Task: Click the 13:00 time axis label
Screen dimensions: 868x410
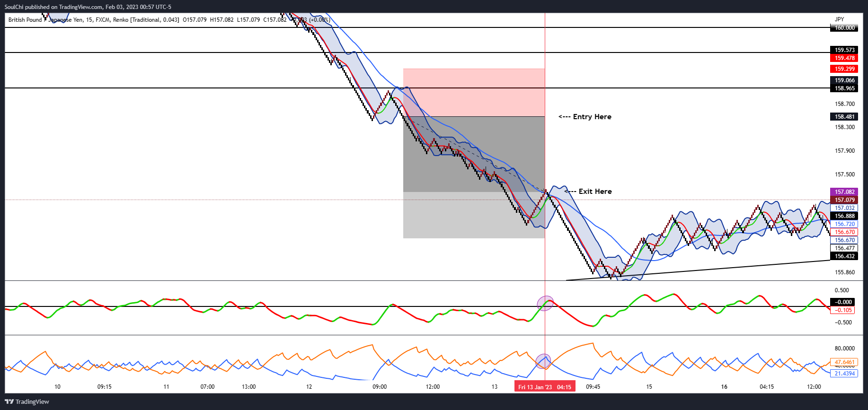Action: (x=249, y=387)
